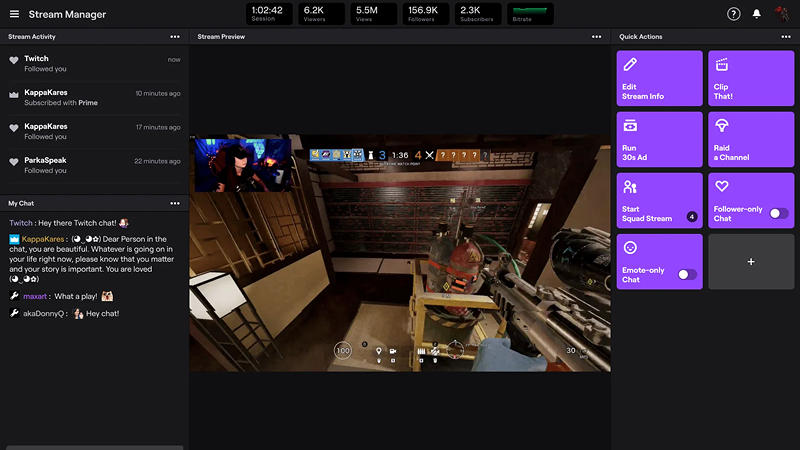800x450 pixels.
Task: Open KappaKares username in chat
Action: tap(43, 239)
